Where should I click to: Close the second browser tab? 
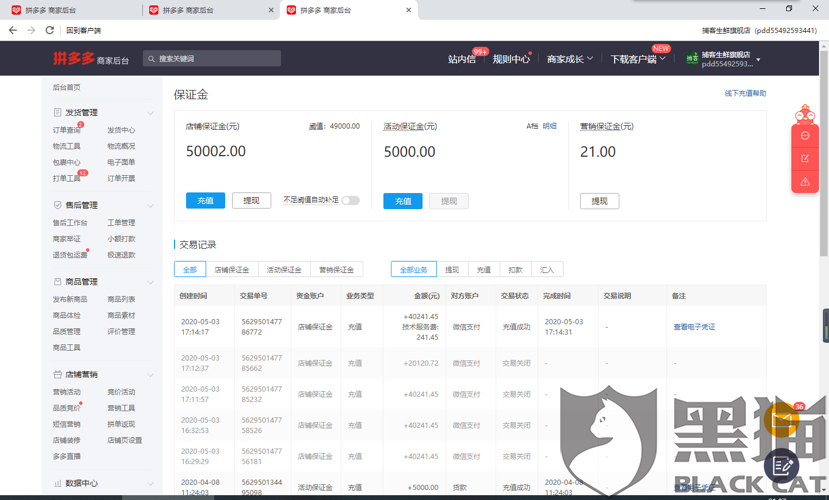pyautogui.click(x=271, y=10)
